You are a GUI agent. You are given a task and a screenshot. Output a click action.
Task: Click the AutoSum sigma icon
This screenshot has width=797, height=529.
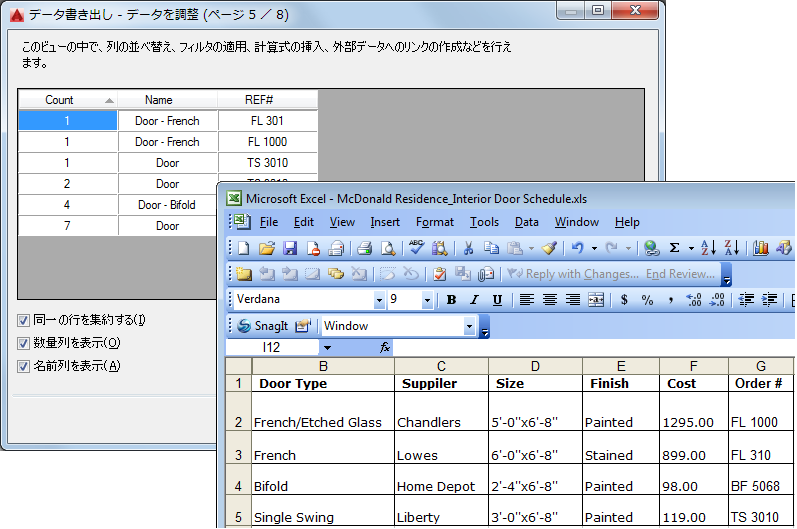[x=675, y=248]
